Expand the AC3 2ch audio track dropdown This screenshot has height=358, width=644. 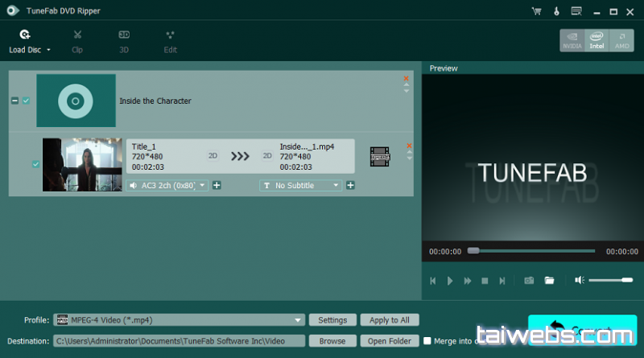(x=202, y=186)
